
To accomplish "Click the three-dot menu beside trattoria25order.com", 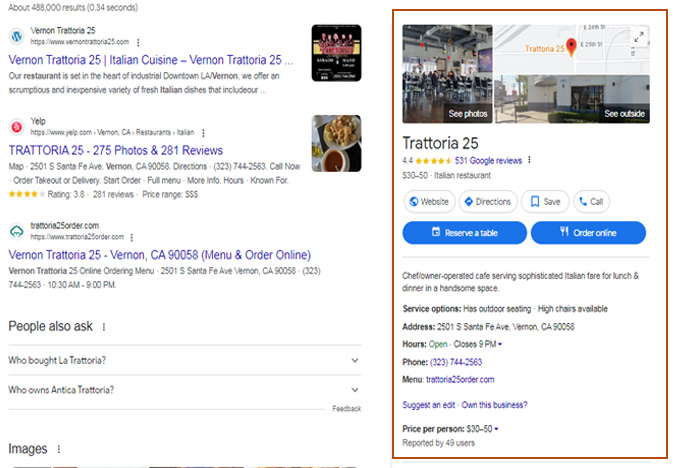I will point(137,237).
